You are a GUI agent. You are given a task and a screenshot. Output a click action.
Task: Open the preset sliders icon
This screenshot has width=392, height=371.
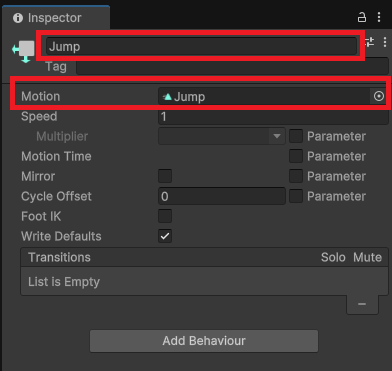point(369,42)
